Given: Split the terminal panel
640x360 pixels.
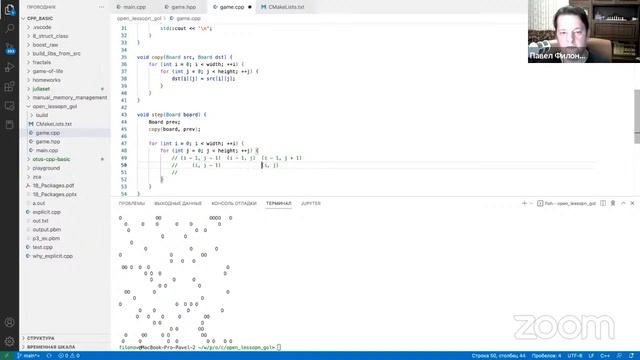Looking at the screenshot, I should (x=603, y=203).
